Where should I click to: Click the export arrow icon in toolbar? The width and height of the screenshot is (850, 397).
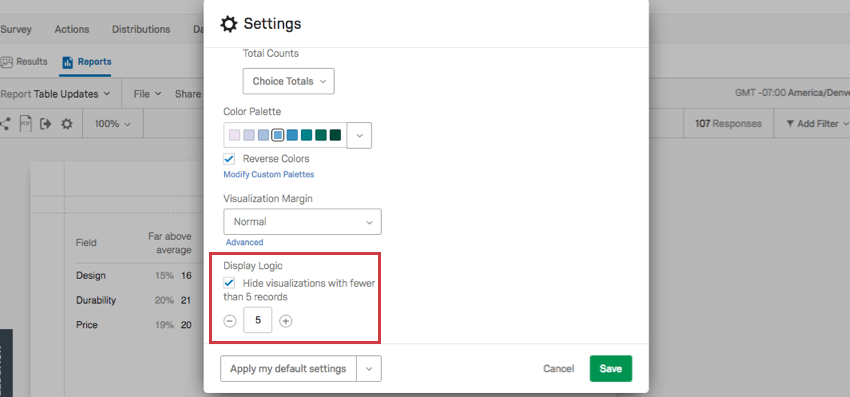click(46, 124)
